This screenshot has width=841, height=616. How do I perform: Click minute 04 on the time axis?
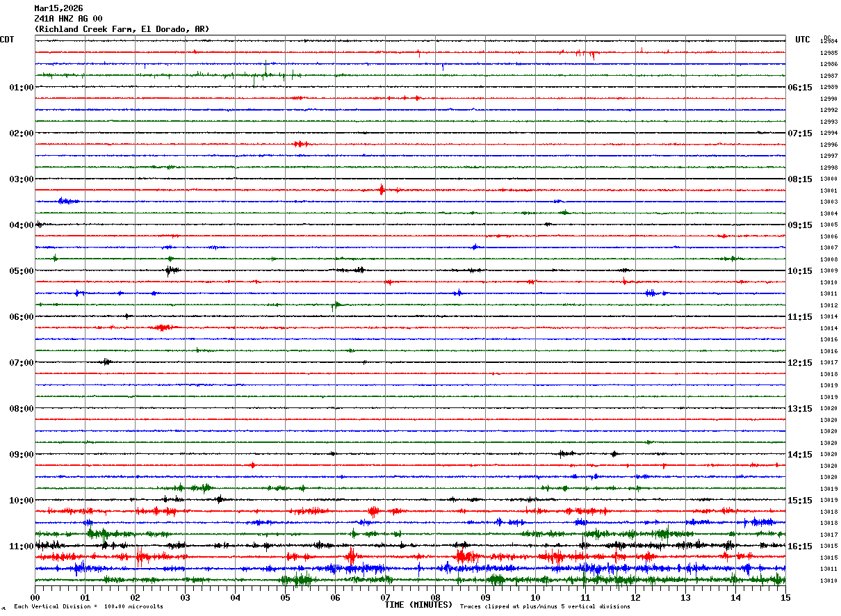click(x=235, y=597)
